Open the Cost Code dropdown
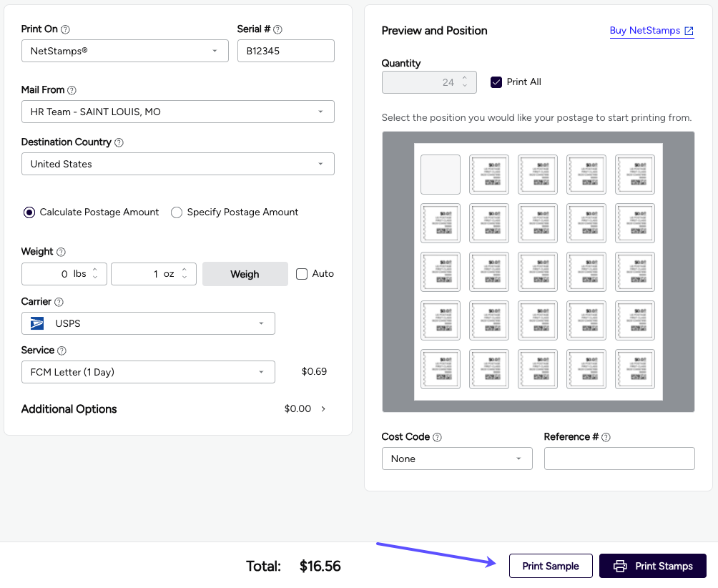 456,459
